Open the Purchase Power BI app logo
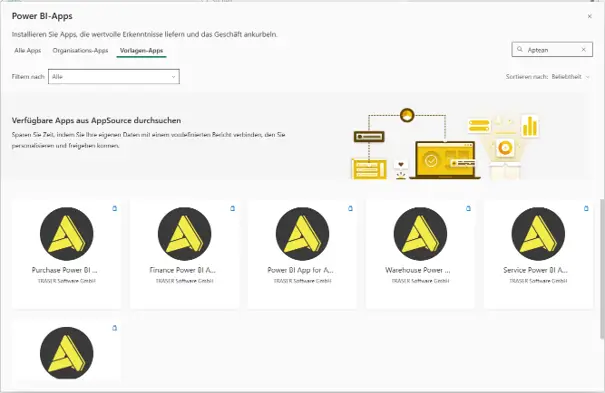The height and width of the screenshot is (393, 605). pos(67,234)
